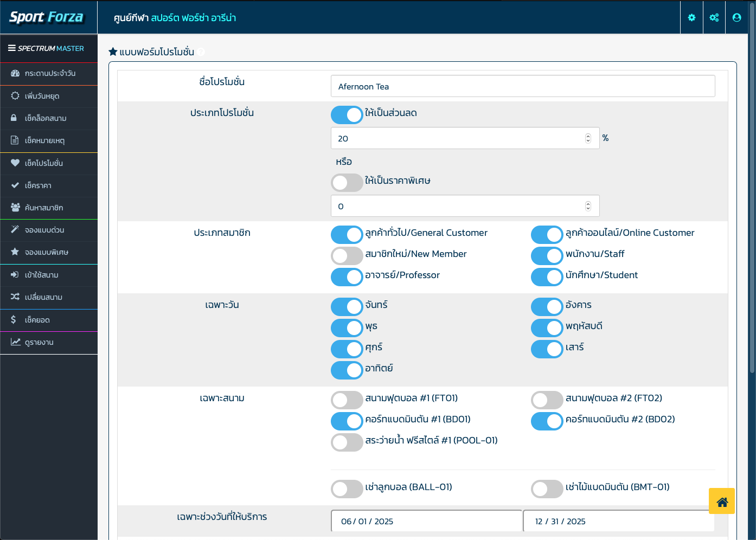This screenshot has width=756, height=540.
Task: Open กระดานประจำวัน menu item
Action: (x=49, y=74)
